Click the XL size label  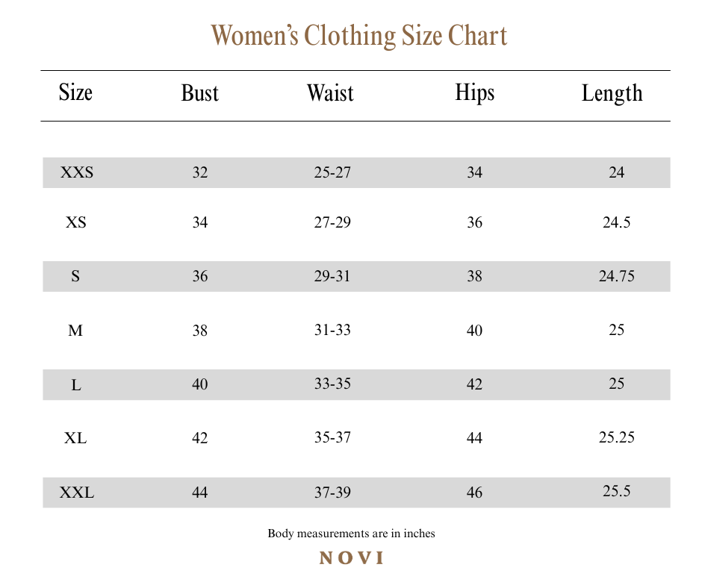point(75,438)
